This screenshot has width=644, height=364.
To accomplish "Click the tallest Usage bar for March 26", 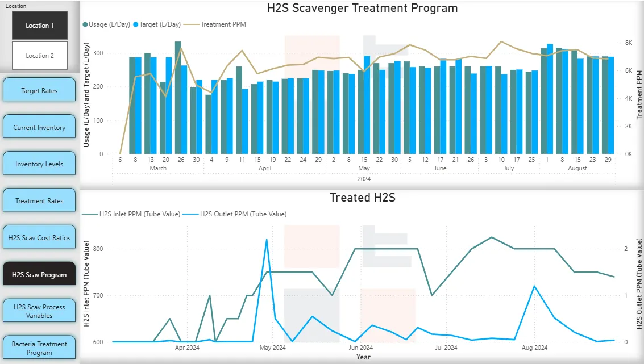I will click(178, 98).
